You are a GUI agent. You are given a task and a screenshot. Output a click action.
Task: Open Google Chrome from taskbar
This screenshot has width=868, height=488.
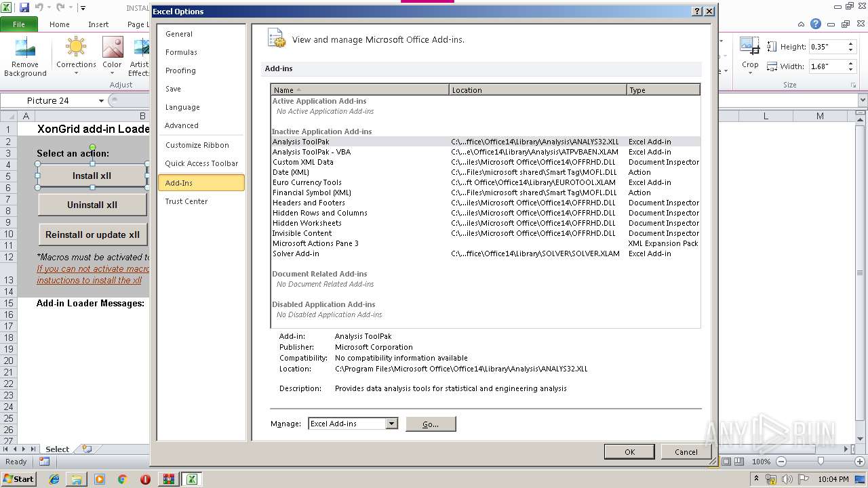(x=122, y=479)
